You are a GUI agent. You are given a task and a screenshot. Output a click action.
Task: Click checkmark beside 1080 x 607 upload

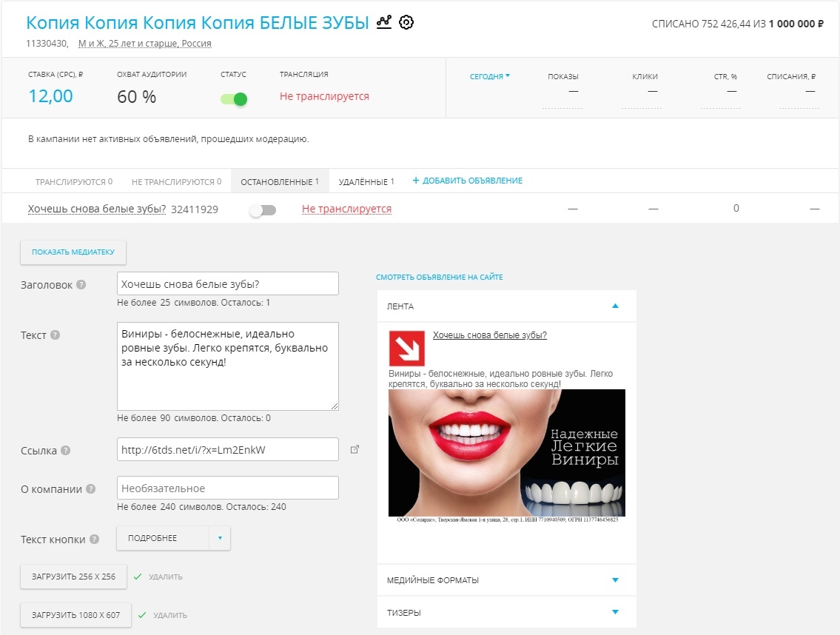pos(142,615)
